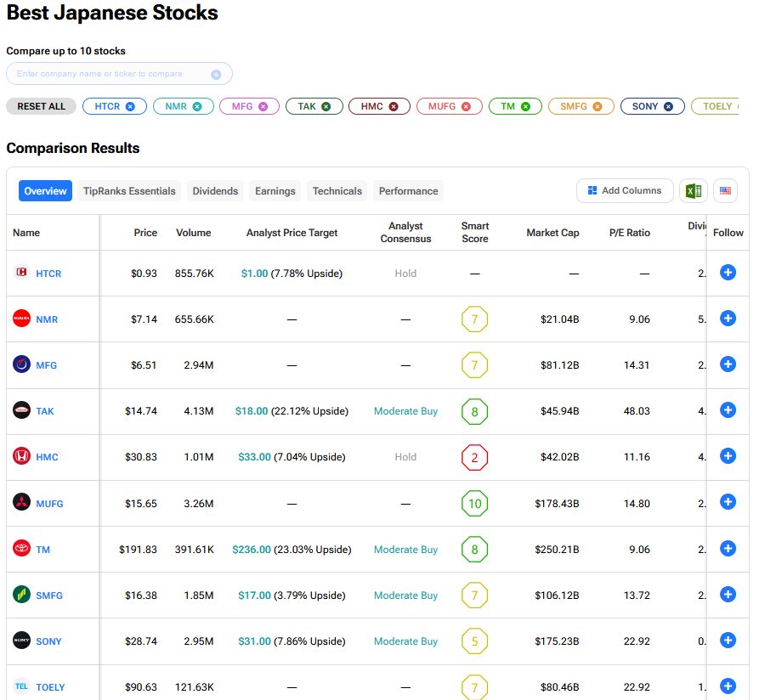Click the Honda HMC logo icon
This screenshot has width=759, height=700.
point(21,456)
